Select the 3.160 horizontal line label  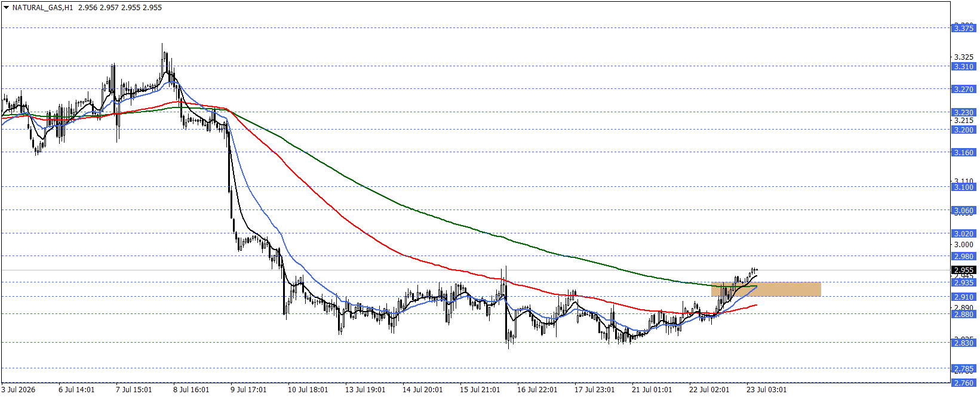[963, 153]
